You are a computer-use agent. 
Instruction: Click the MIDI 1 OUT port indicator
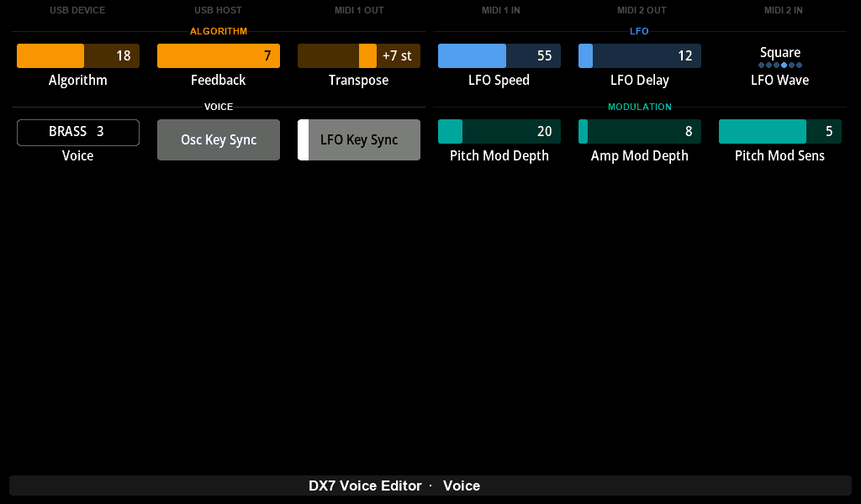point(359,10)
